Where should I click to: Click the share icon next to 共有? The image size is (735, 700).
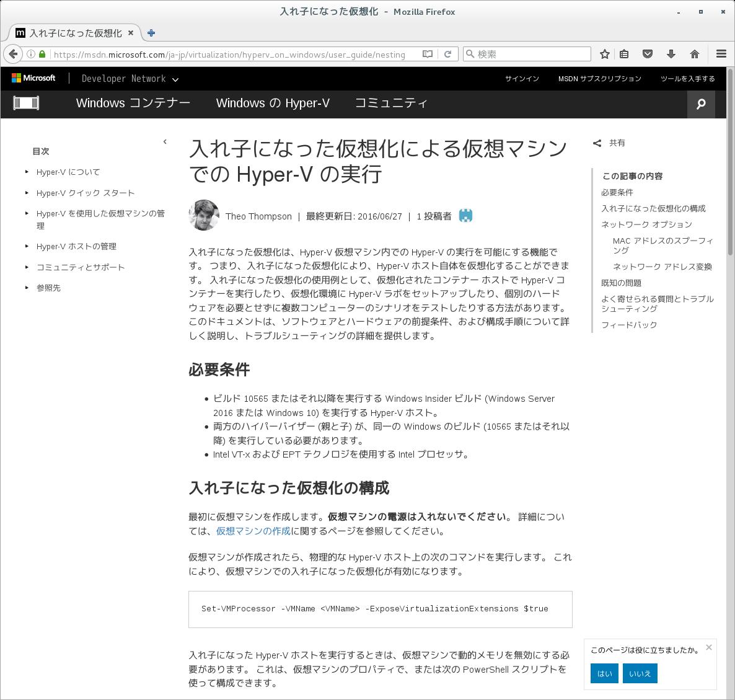tap(597, 143)
